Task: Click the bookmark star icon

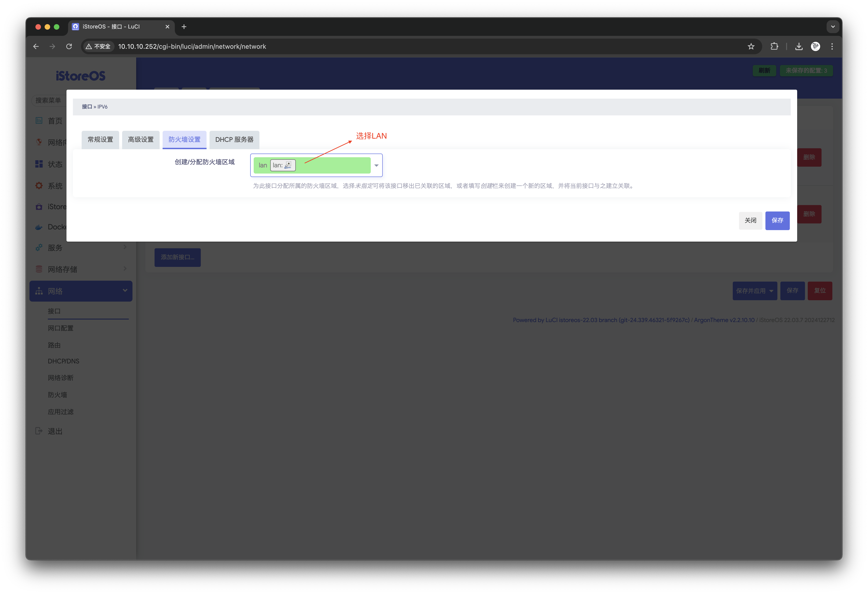Action: click(751, 47)
